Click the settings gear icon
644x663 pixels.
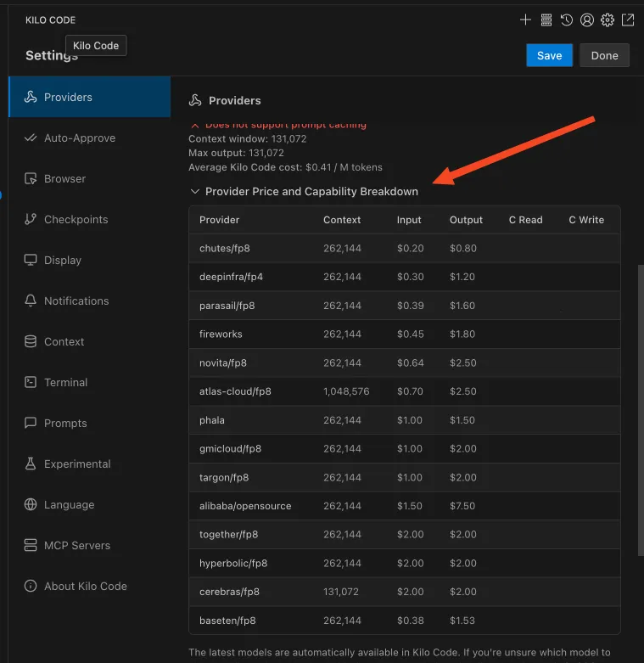(x=608, y=20)
